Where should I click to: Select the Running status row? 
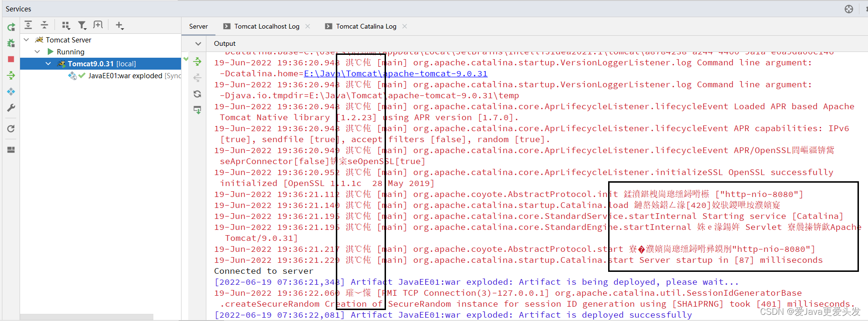click(100, 52)
